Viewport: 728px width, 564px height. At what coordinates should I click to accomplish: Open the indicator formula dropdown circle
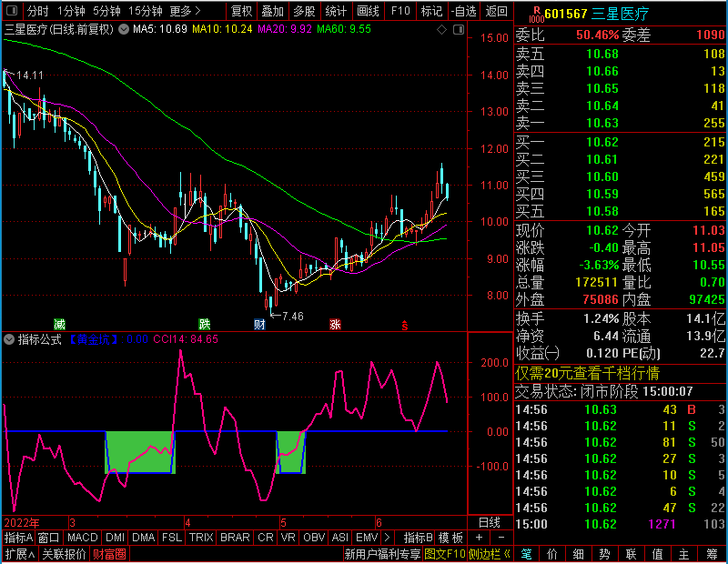coord(9,339)
